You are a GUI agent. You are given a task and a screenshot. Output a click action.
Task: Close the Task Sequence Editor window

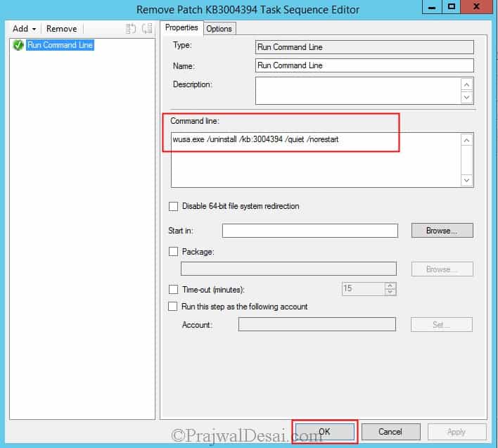coord(476,6)
